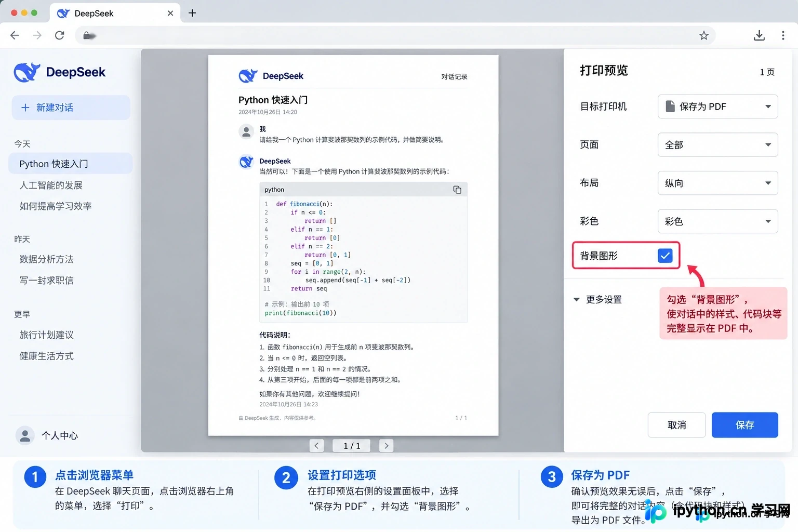Image resolution: width=798 pixels, height=532 pixels.
Task: Click the 1 / 1 page indicator
Action: (x=352, y=445)
